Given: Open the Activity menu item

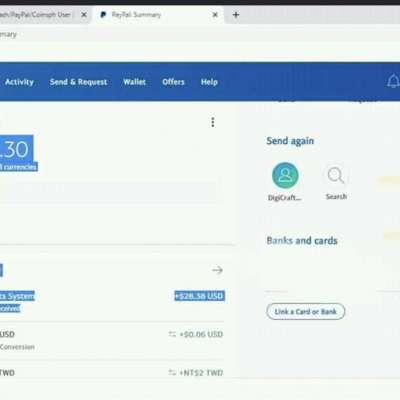Looking at the screenshot, I should tap(19, 82).
